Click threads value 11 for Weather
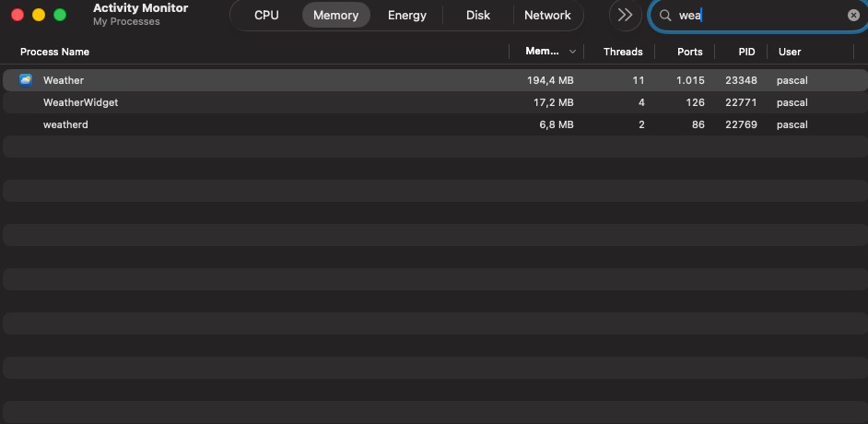This screenshot has height=424, width=868. click(639, 80)
